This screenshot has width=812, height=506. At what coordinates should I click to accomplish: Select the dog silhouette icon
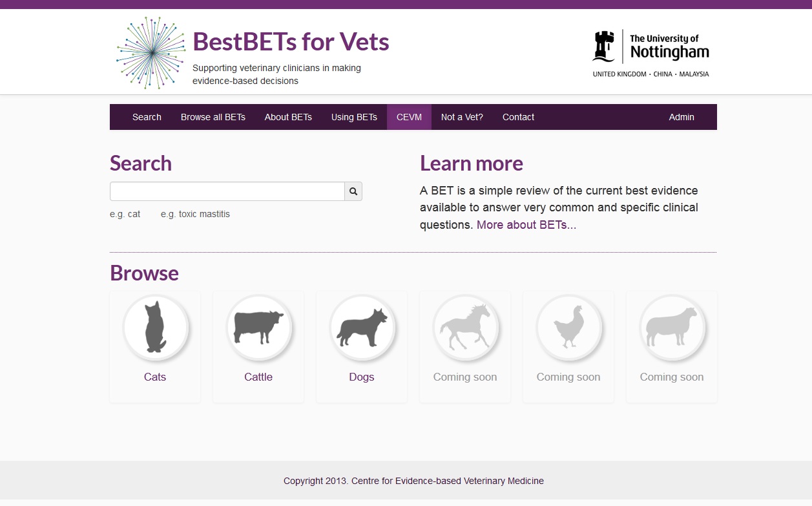coord(362,327)
